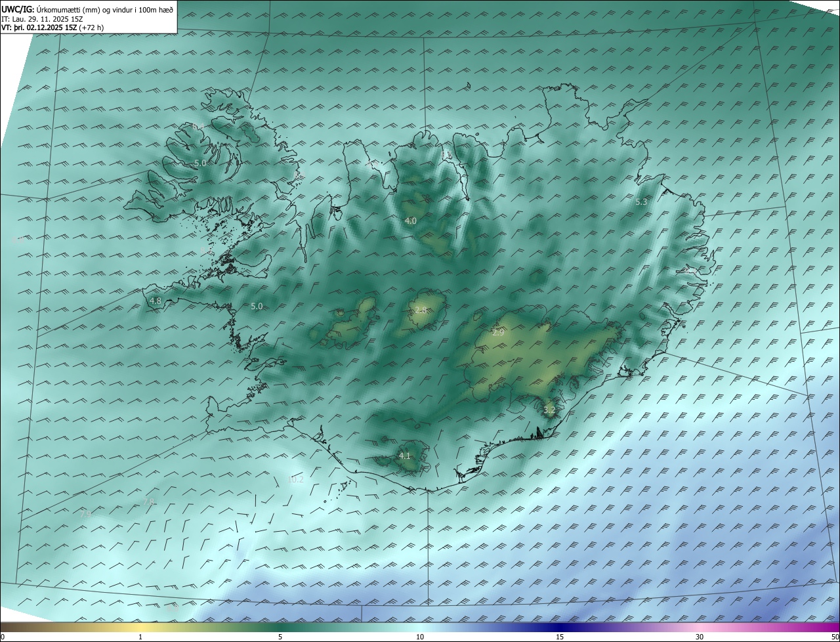
Task: Click the 50 label on the color scale
Action: click(835, 637)
